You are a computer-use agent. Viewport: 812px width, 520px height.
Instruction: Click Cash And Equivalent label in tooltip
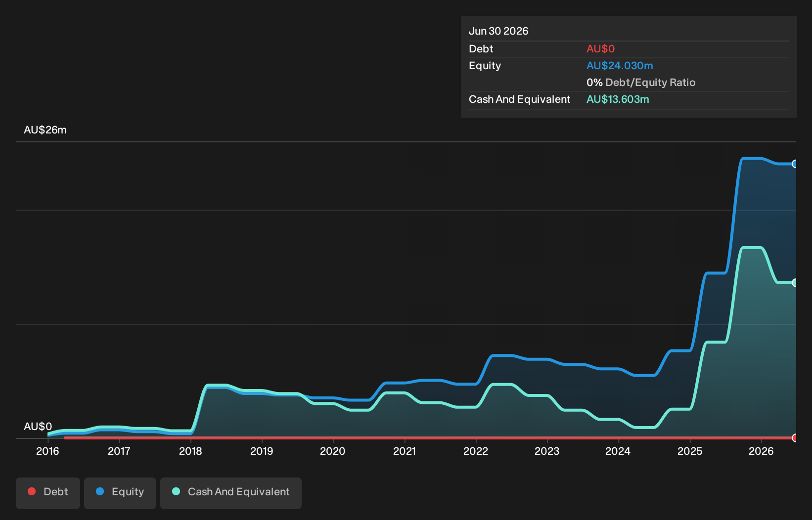coord(519,99)
